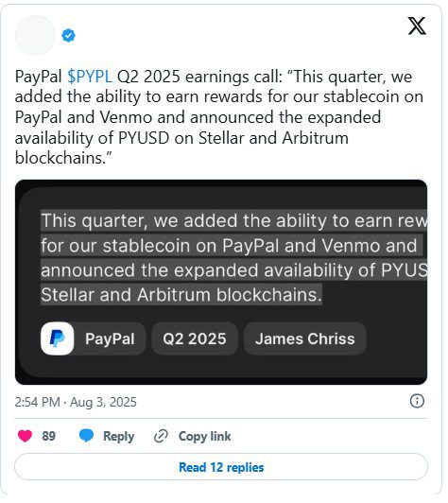Click the highlighted Stellar and Arbitrum line

click(181, 294)
